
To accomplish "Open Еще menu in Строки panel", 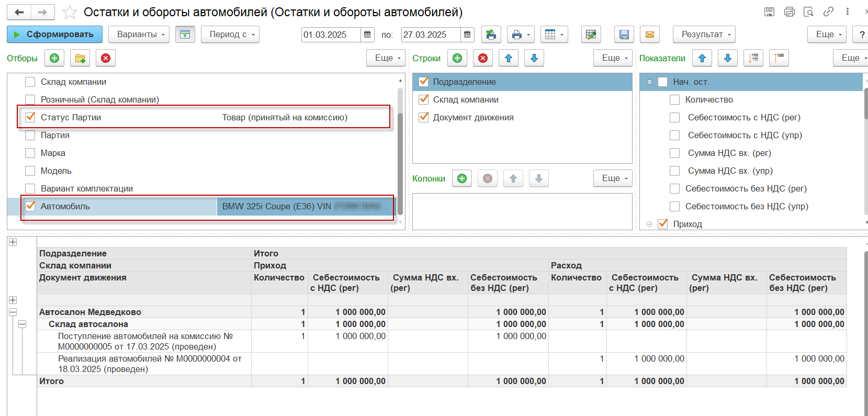I will pyautogui.click(x=613, y=58).
